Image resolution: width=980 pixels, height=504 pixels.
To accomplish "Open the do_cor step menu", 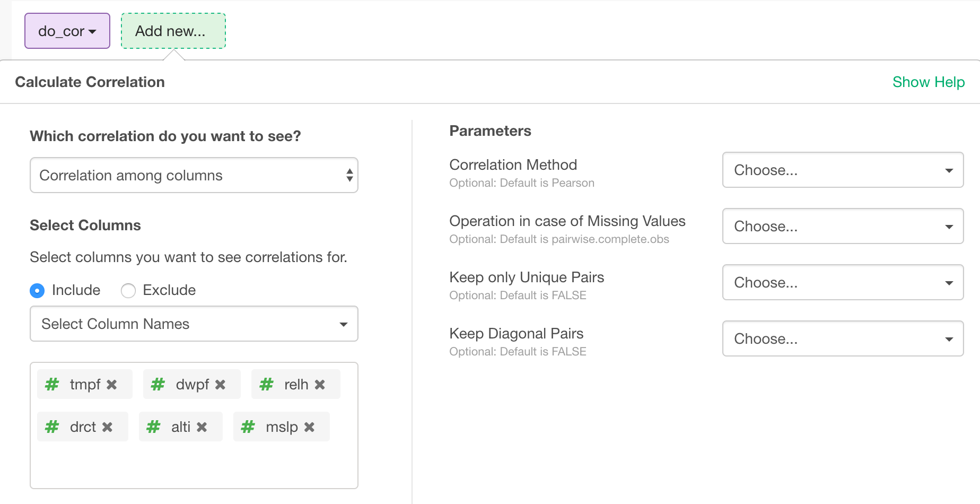I will [x=67, y=31].
